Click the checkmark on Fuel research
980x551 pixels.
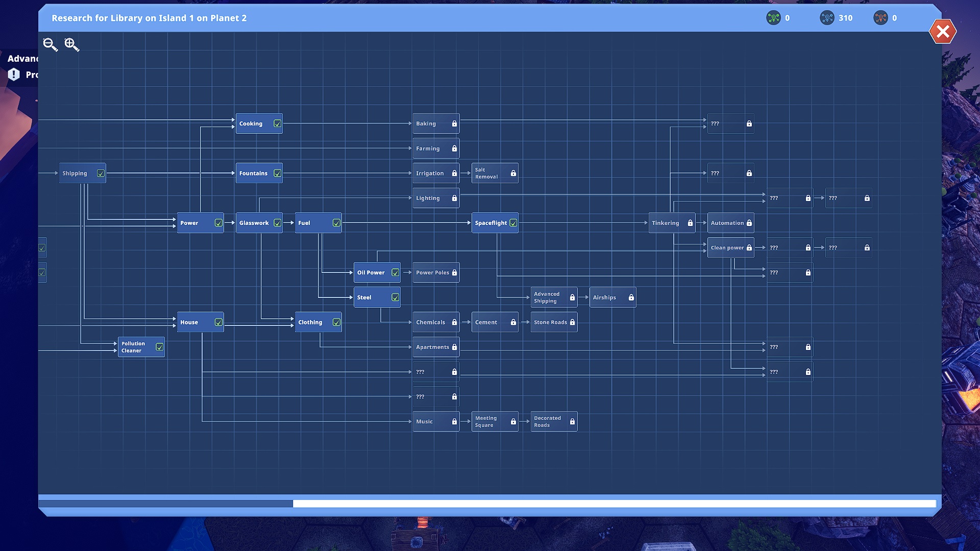tap(336, 223)
